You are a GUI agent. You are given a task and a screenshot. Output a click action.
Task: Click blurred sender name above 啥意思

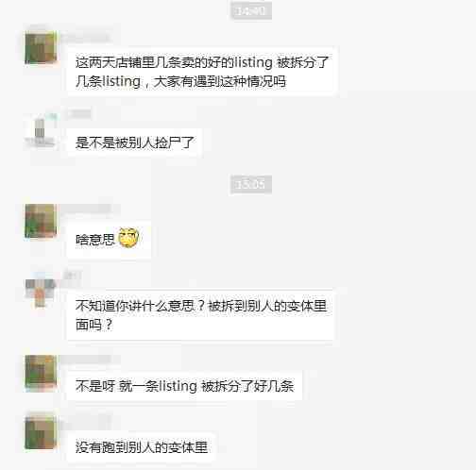coord(88,209)
